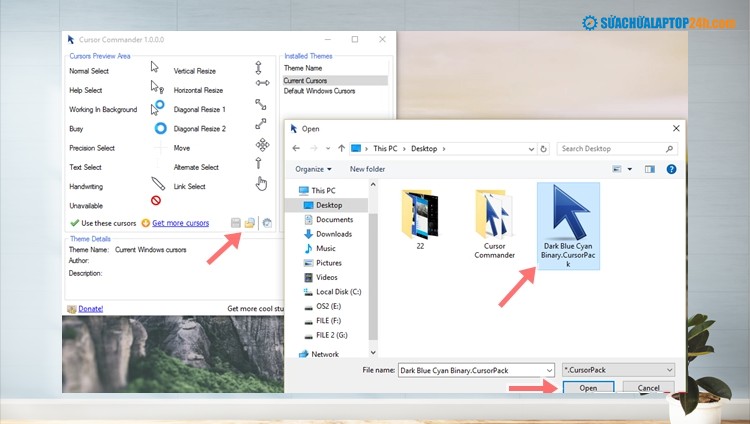Open the recent locations dropdown arrow
The width and height of the screenshot is (750, 424).
(328, 148)
